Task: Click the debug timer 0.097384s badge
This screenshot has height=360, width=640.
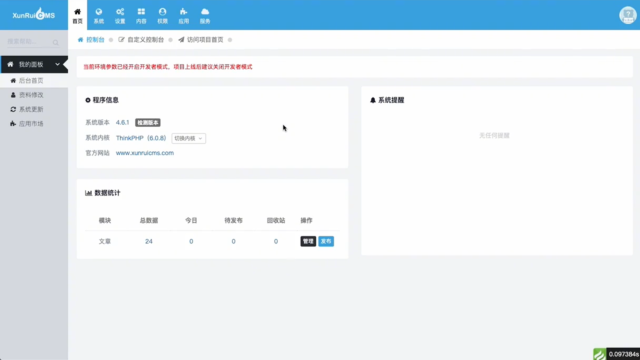Action: pos(623,354)
